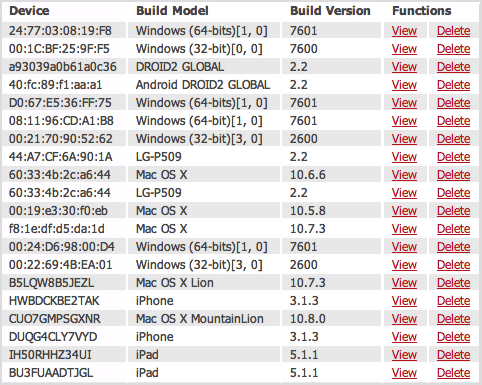The height and width of the screenshot is (385, 482).
Task: View device a93039a0b61a0c36
Action: [404, 67]
